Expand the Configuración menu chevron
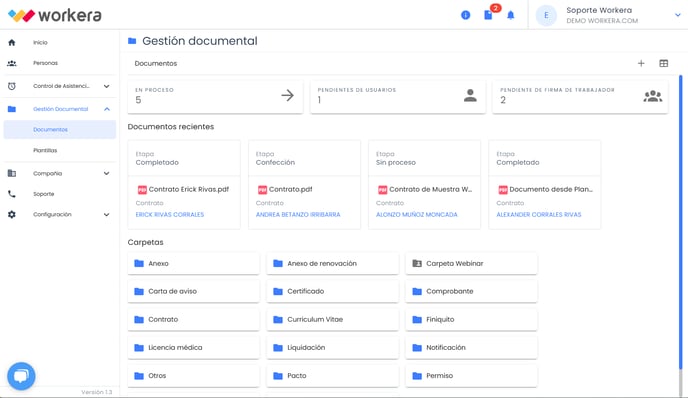 [x=107, y=215]
